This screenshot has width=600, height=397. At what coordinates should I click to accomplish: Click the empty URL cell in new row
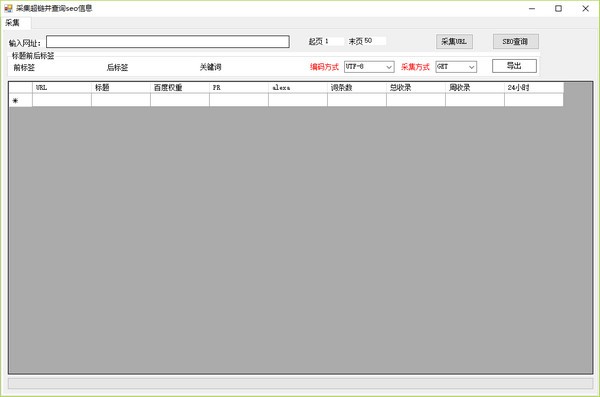[62, 100]
